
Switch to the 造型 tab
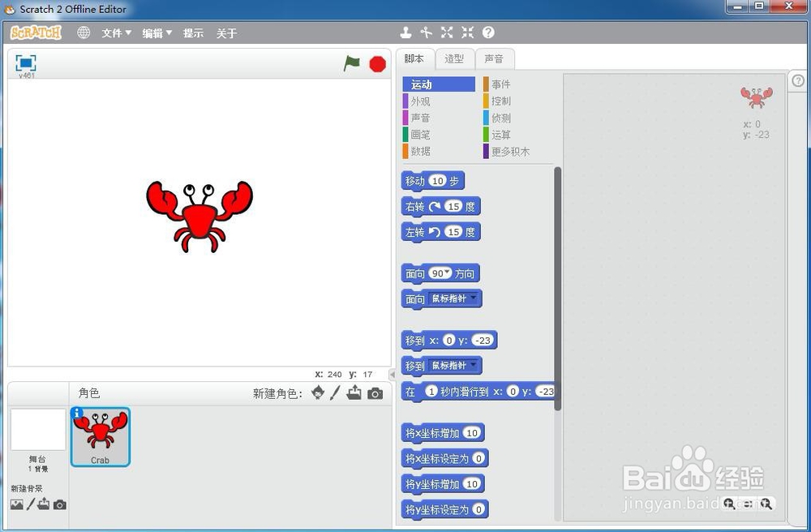pos(454,59)
